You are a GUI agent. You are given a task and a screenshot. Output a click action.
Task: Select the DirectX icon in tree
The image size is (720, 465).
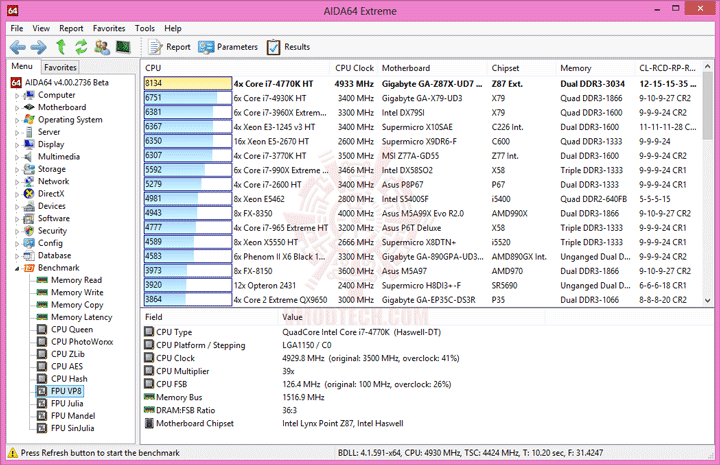[29, 194]
